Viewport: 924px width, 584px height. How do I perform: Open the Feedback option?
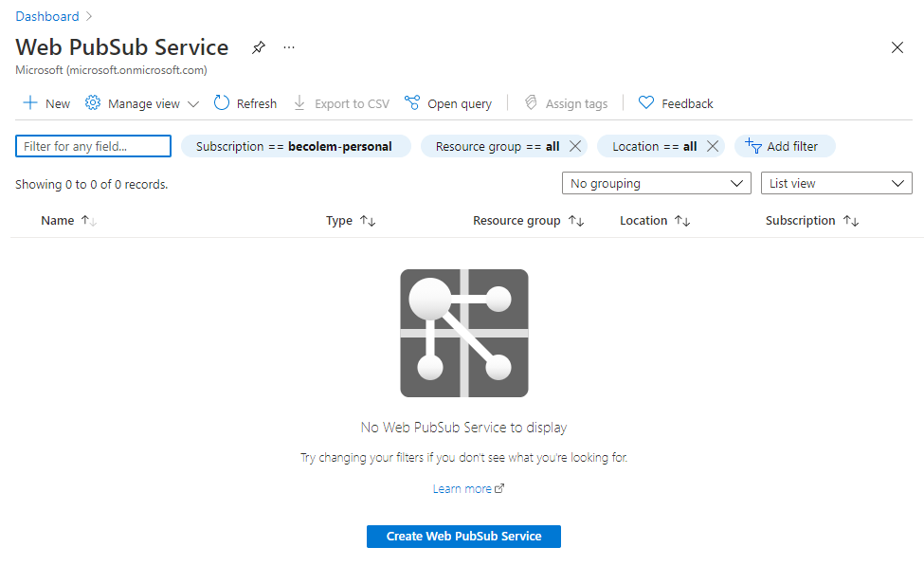tap(676, 103)
